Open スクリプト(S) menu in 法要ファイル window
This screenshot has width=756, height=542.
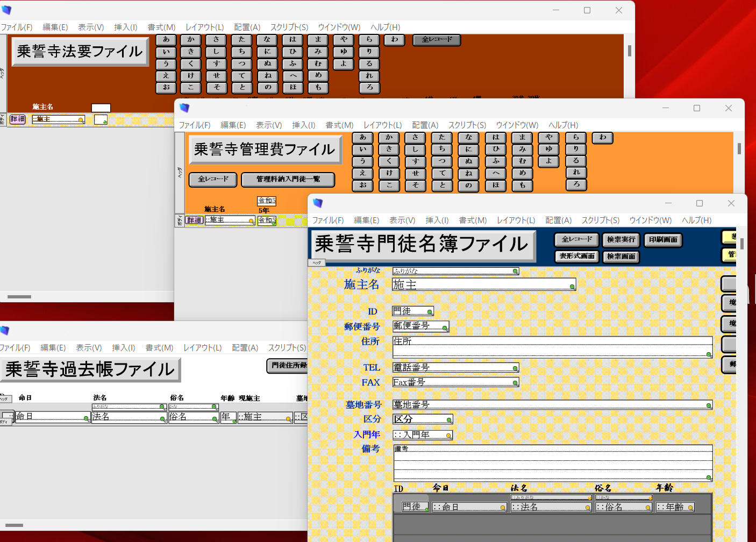coord(289,27)
